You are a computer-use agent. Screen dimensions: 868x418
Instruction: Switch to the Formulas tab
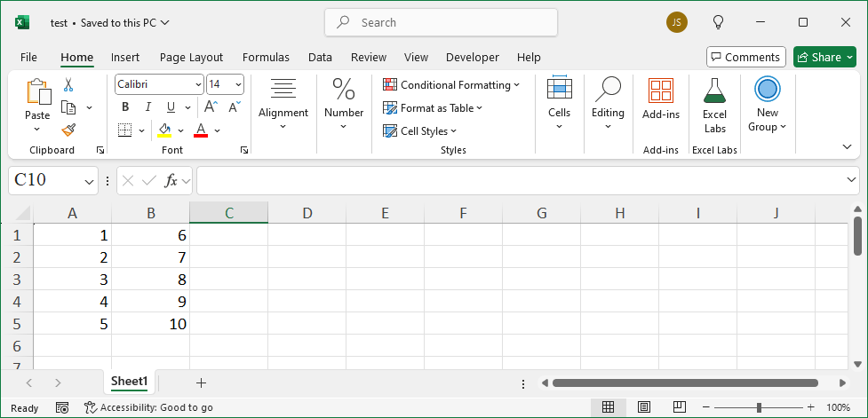pyautogui.click(x=266, y=58)
